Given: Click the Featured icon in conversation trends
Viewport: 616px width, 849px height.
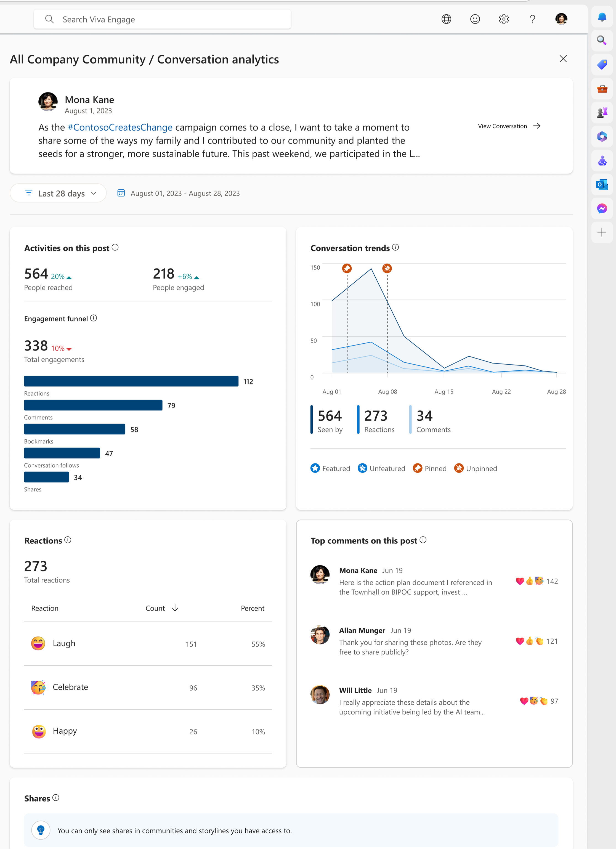Looking at the screenshot, I should pyautogui.click(x=314, y=468).
